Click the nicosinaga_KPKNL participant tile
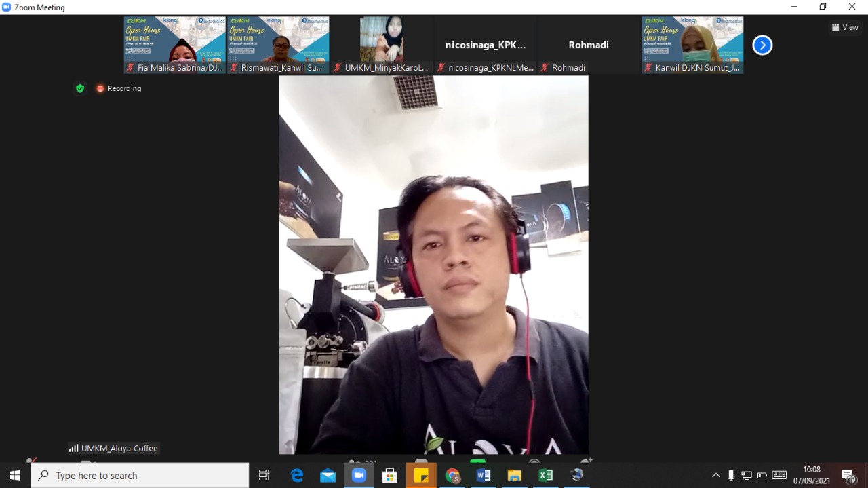The height and width of the screenshot is (488, 868). [x=486, y=45]
